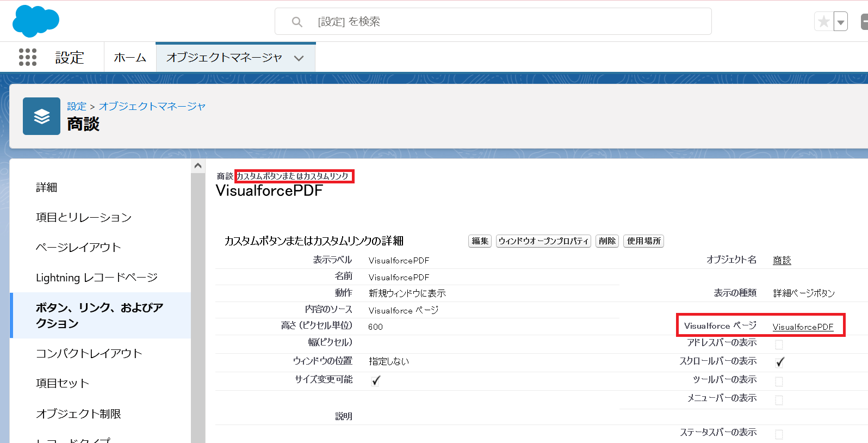This screenshot has height=443, width=868.
Task: Click the 設定 breadcrumb link
Action: click(x=77, y=106)
